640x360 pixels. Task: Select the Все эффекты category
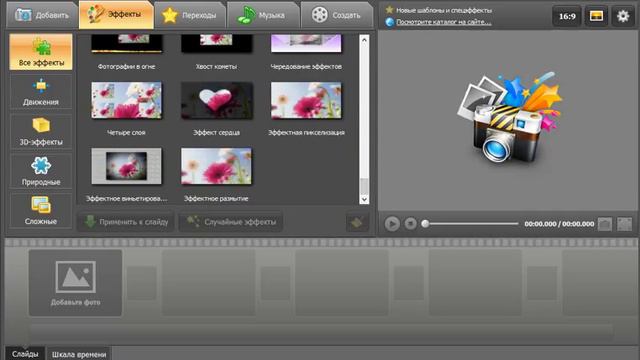(41, 52)
